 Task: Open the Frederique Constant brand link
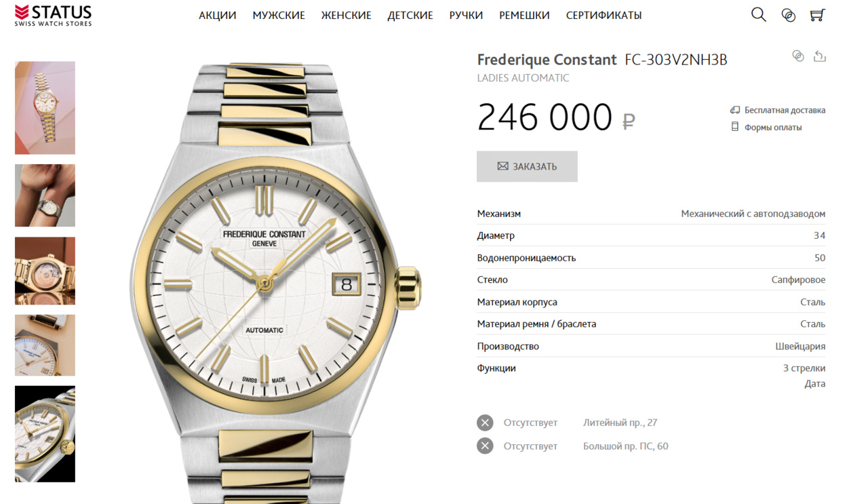[x=547, y=60]
